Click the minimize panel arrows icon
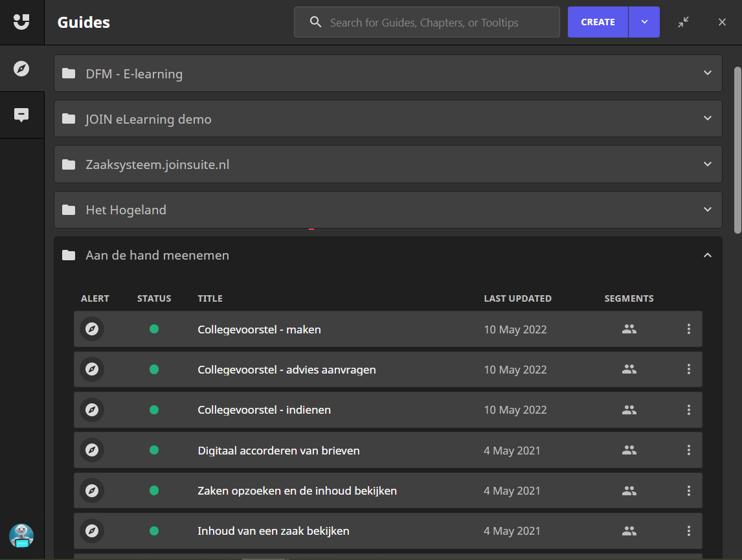 click(684, 22)
